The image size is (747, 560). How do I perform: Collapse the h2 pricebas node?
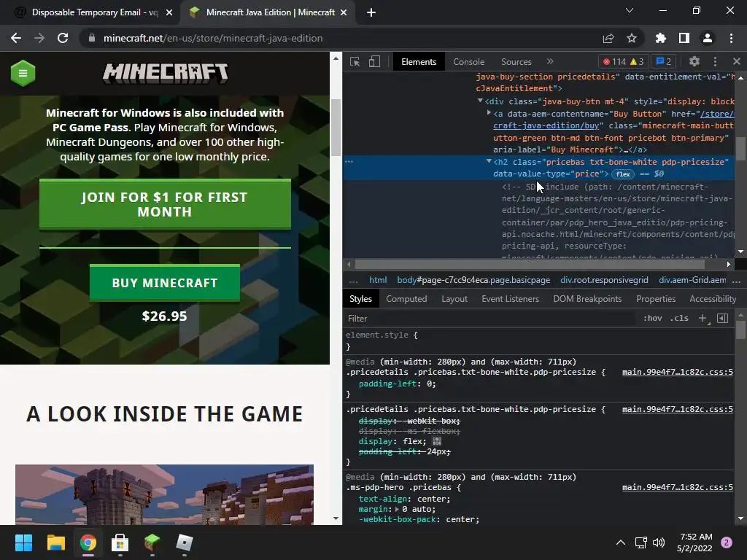pos(489,161)
